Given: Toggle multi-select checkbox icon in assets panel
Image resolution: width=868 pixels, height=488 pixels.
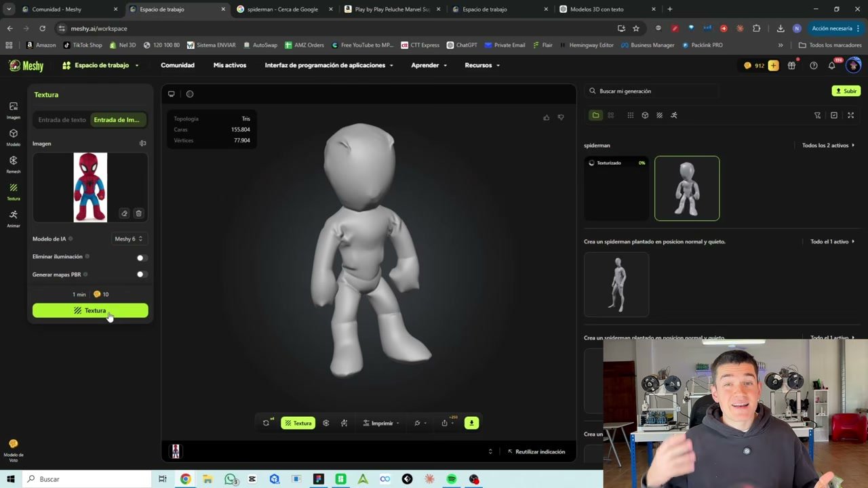Looking at the screenshot, I should pos(834,115).
